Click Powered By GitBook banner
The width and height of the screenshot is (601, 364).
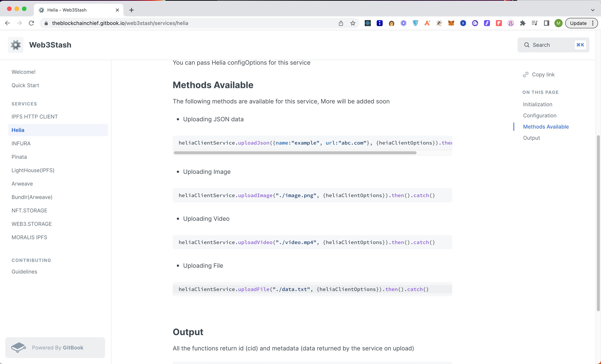point(55,347)
